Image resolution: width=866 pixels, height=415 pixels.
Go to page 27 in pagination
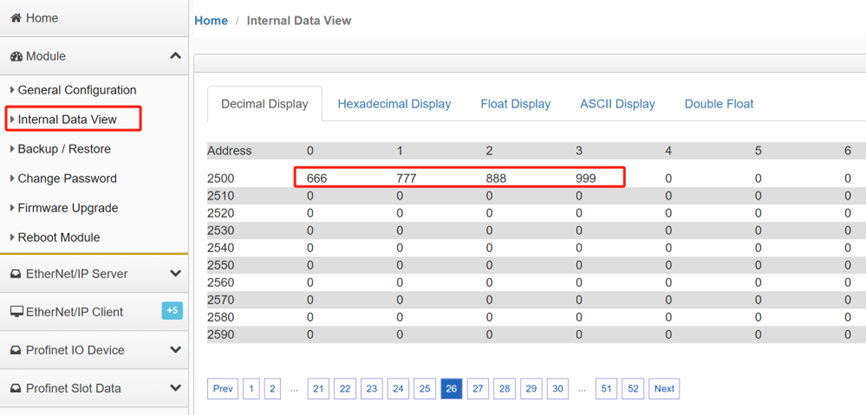click(478, 388)
